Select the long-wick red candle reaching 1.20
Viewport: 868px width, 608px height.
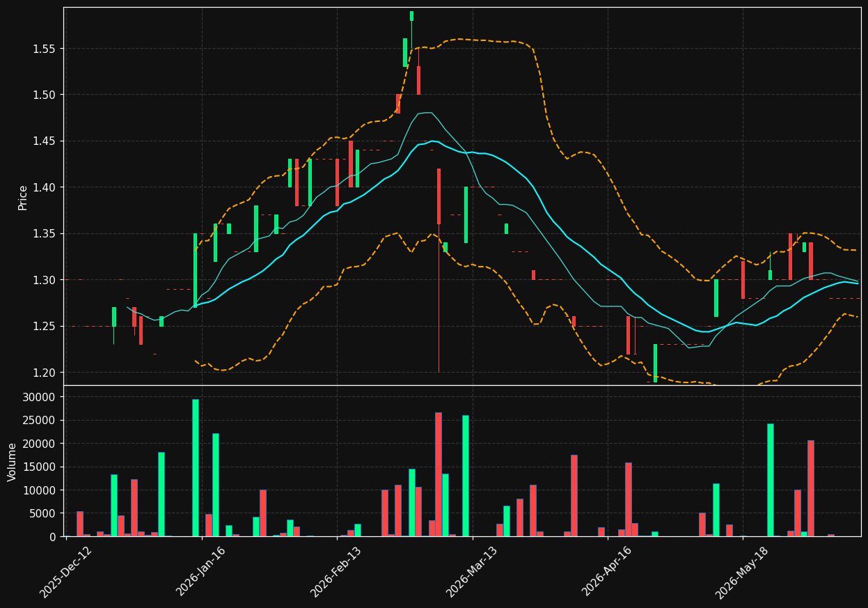click(x=439, y=270)
